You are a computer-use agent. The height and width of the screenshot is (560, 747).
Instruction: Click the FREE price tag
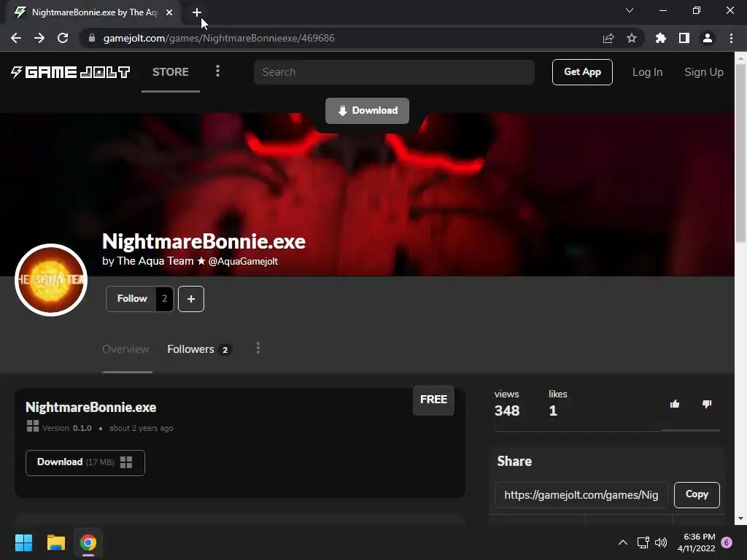click(x=433, y=400)
